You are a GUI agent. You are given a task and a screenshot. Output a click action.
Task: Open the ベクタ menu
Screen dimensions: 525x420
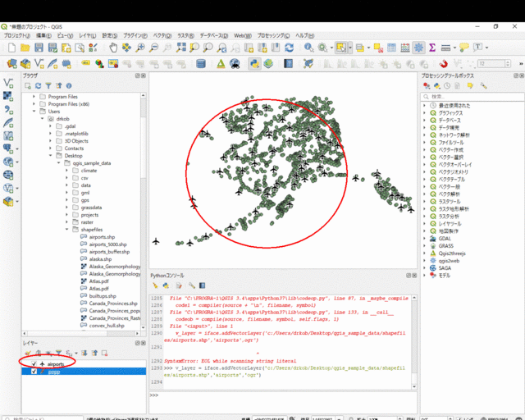click(162, 35)
